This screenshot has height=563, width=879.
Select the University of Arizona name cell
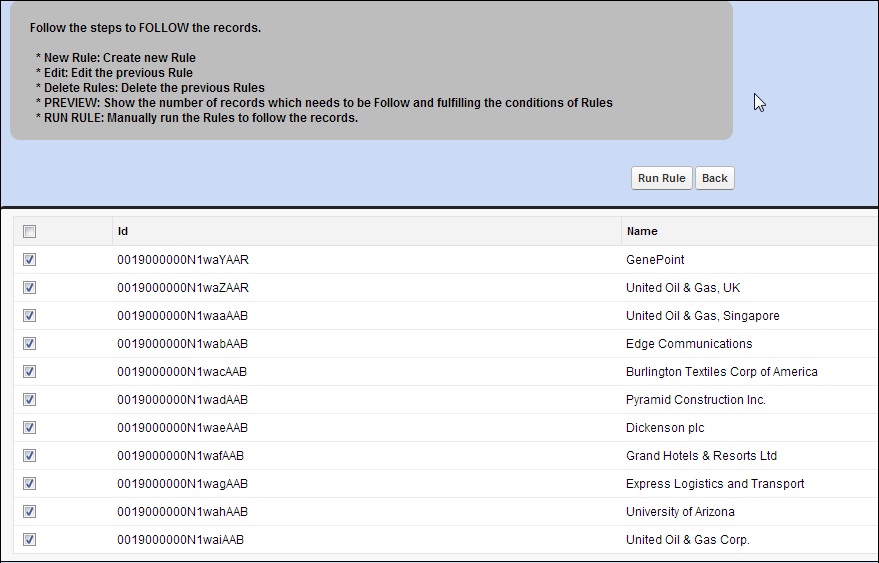pos(680,512)
